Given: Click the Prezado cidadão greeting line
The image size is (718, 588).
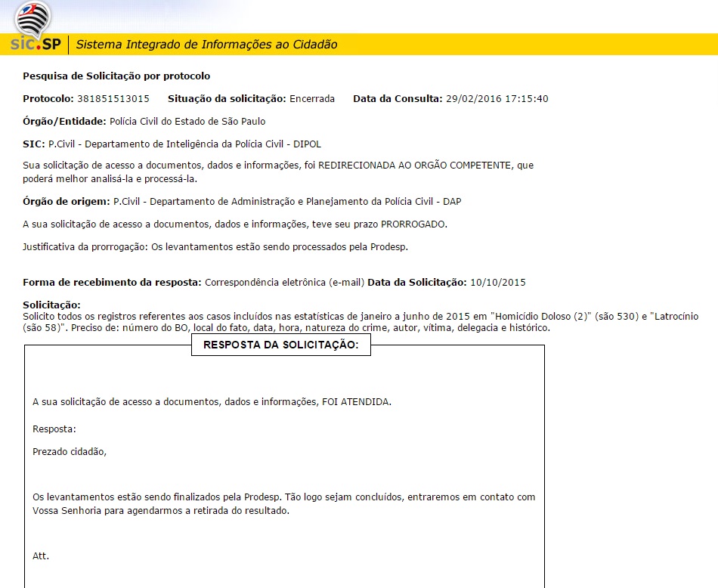Looking at the screenshot, I should [x=70, y=452].
